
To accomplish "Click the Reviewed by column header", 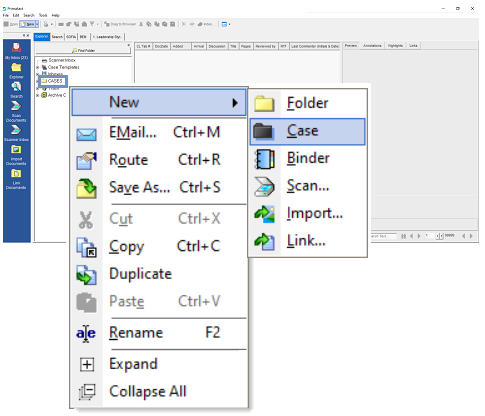I will pos(266,46).
